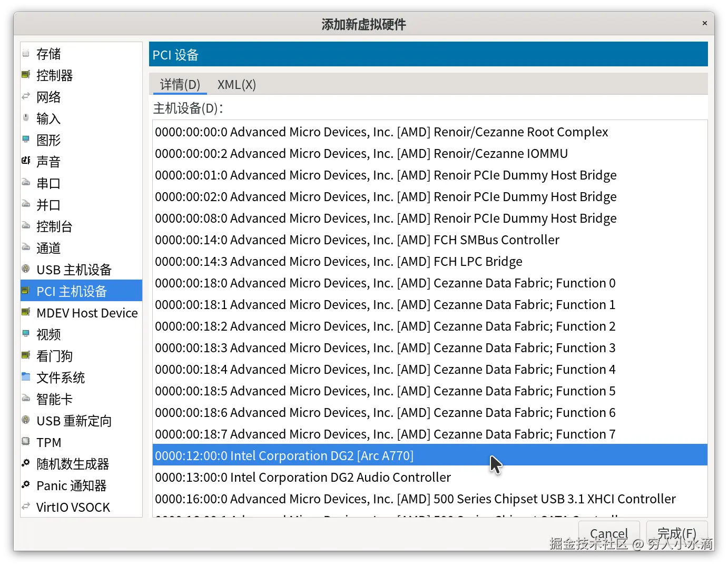Select the 看门狗 entry

(81, 356)
